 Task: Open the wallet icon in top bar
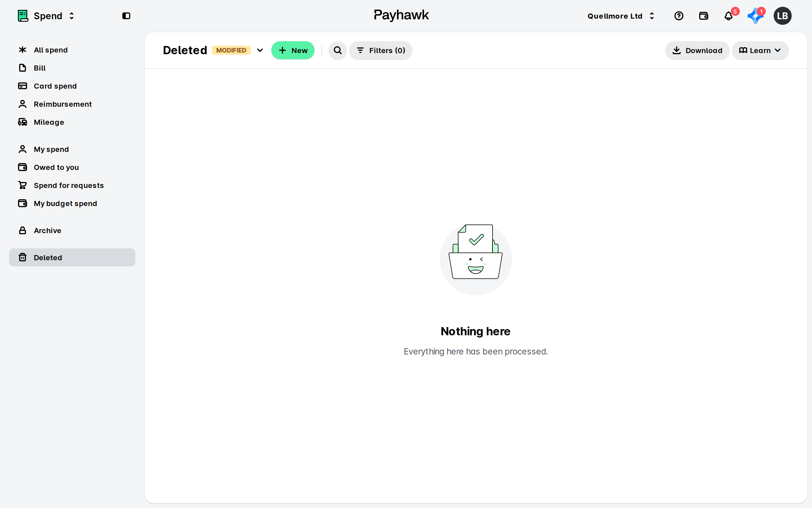pos(703,16)
